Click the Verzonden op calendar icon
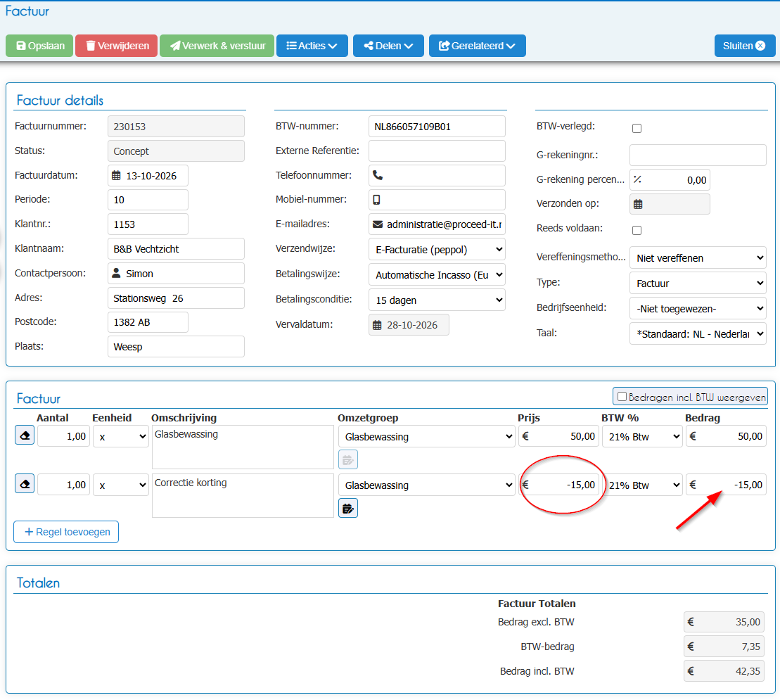The image size is (780, 700). pyautogui.click(x=638, y=204)
